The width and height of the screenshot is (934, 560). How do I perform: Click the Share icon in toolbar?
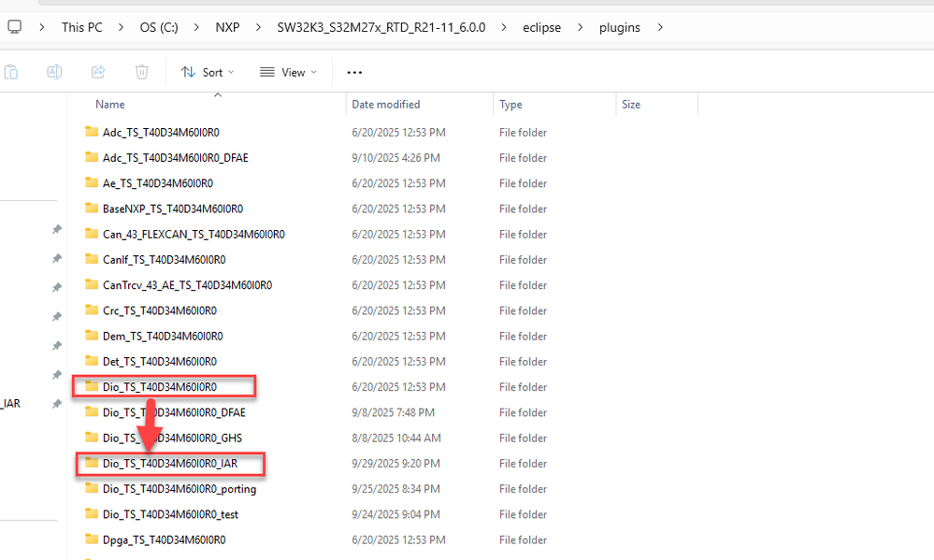pyautogui.click(x=98, y=72)
